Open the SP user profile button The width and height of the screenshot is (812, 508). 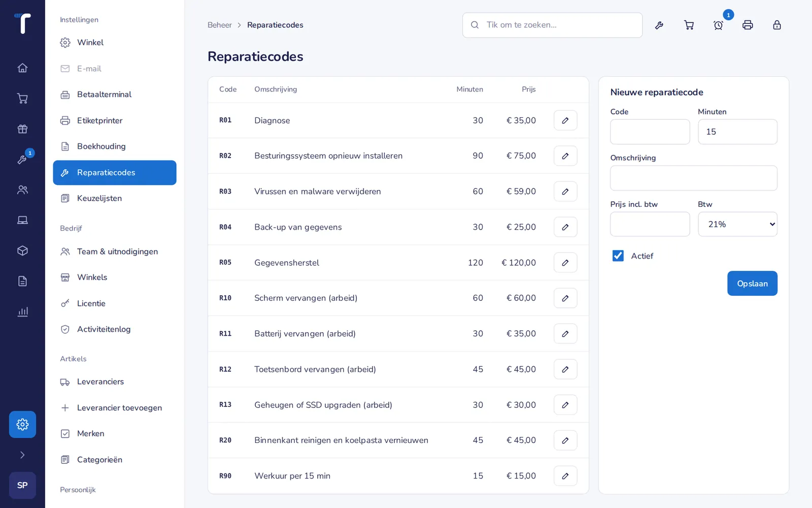[22, 485]
